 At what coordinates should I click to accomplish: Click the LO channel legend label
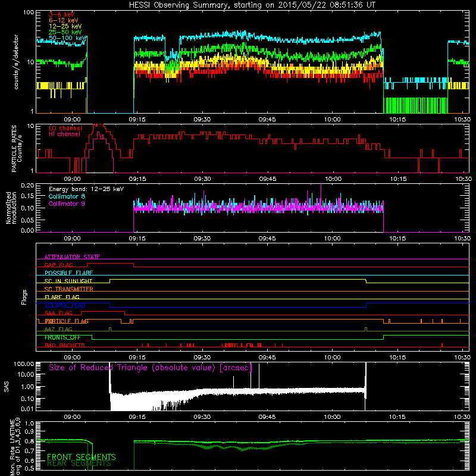[65, 128]
